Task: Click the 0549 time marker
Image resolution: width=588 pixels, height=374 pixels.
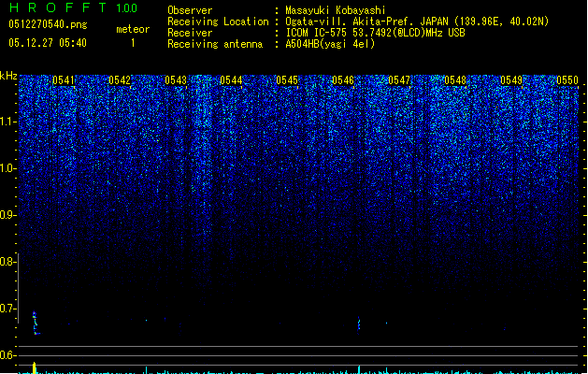Action: (511, 80)
